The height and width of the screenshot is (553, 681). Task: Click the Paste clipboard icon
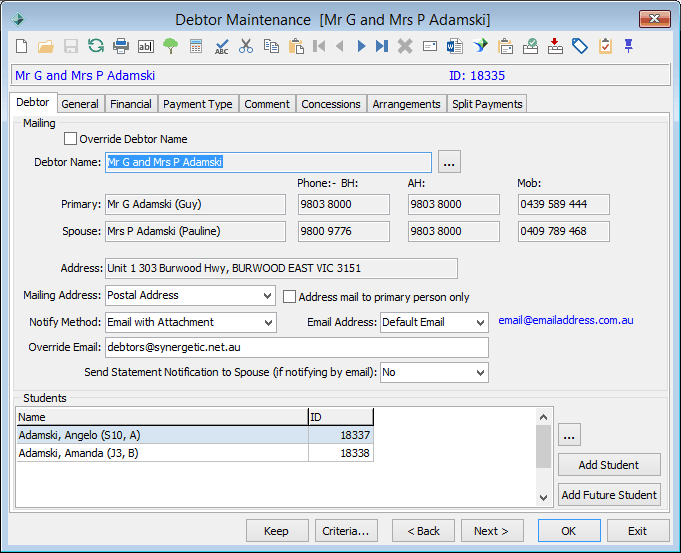pos(296,46)
